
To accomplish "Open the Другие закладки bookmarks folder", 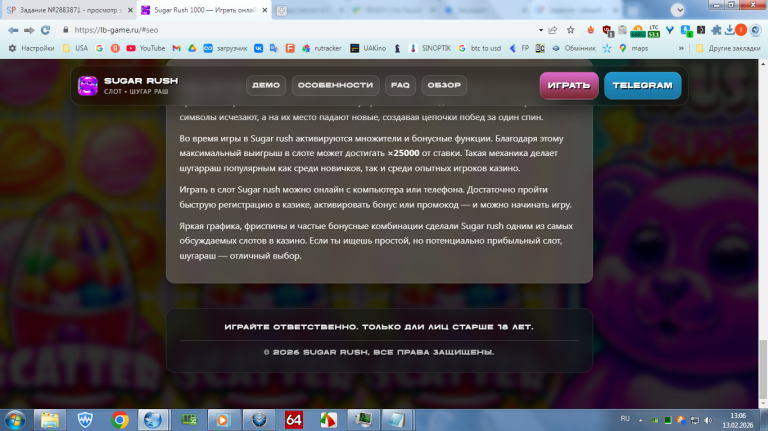I will coord(728,48).
